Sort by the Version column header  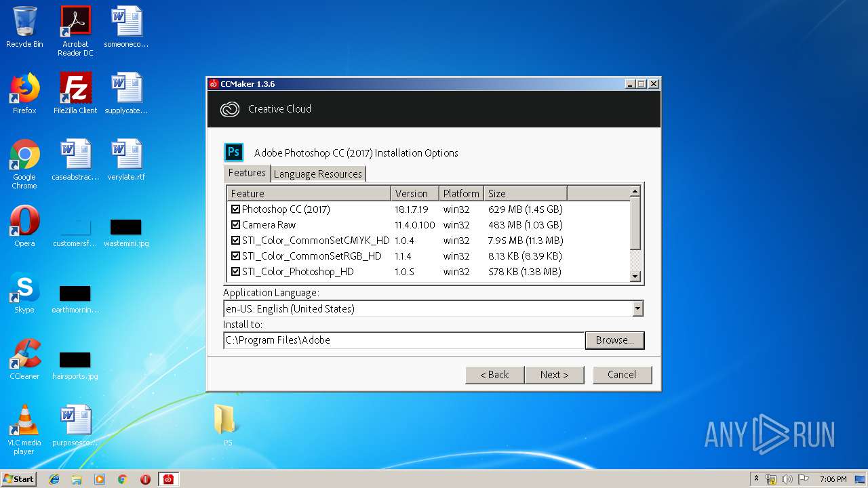[415, 193]
